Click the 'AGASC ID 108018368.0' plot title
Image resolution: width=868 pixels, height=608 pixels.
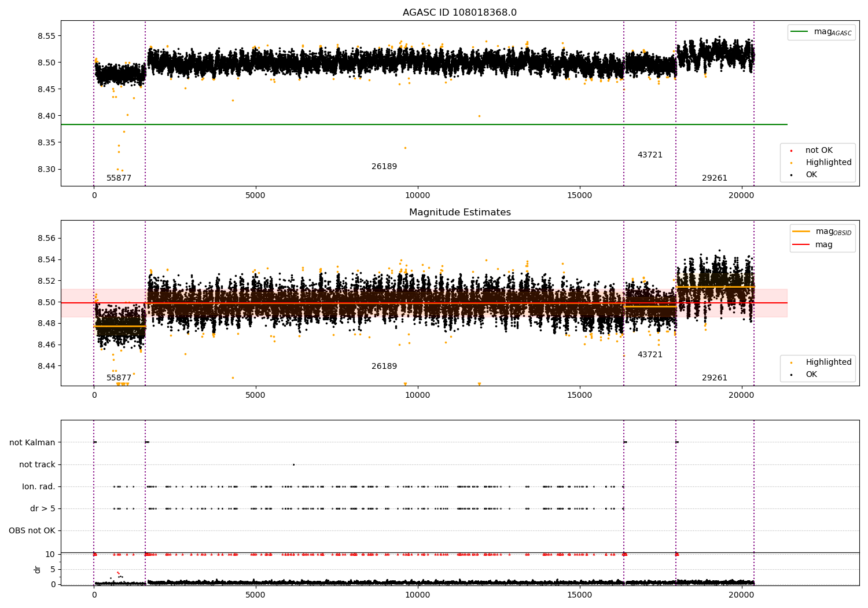click(459, 13)
